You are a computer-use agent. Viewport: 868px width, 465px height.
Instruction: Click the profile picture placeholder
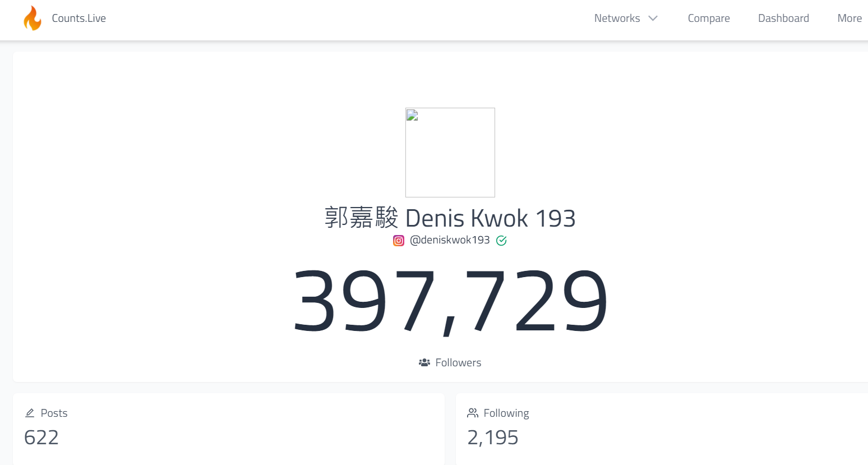[x=450, y=152]
